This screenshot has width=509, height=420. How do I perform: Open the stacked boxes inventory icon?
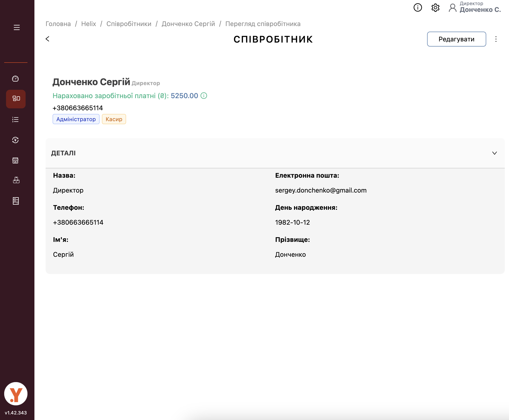16,180
